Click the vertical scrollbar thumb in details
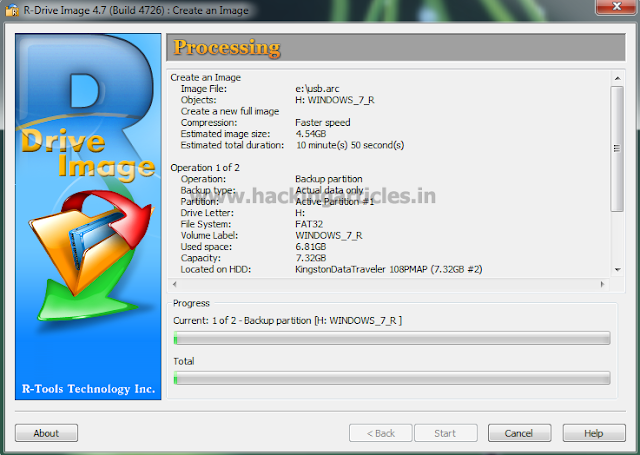The width and height of the screenshot is (640, 455). point(617,149)
